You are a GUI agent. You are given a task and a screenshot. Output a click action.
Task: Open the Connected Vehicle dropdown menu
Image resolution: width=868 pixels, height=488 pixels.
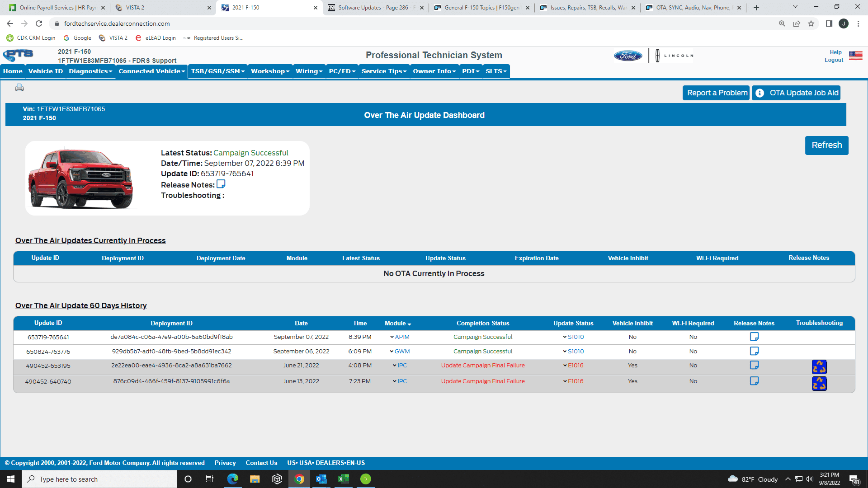point(151,71)
